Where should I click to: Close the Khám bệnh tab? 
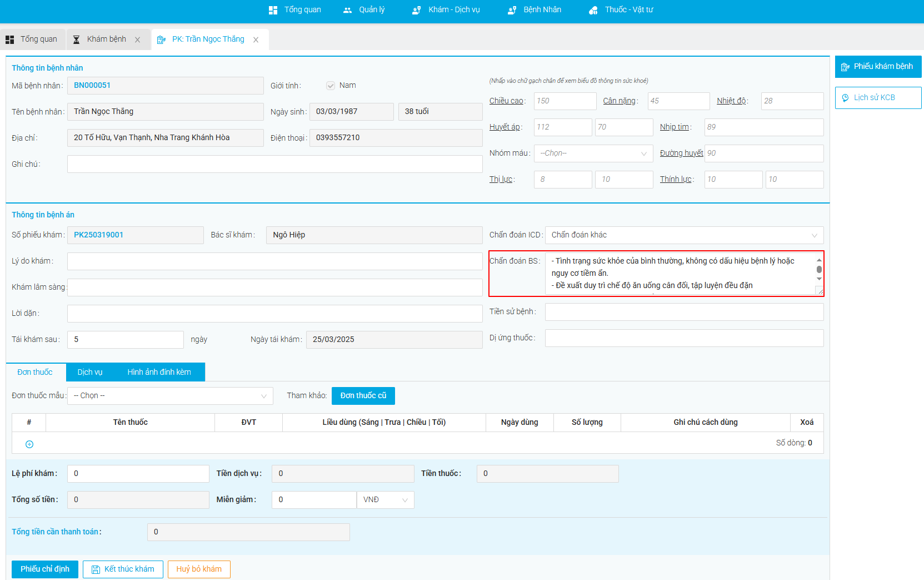coord(137,39)
